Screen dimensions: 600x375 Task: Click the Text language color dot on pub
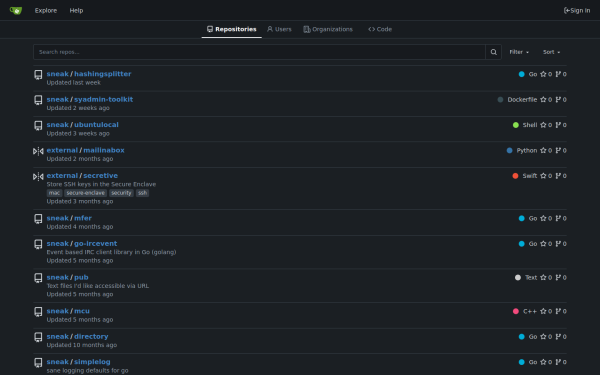pos(518,277)
